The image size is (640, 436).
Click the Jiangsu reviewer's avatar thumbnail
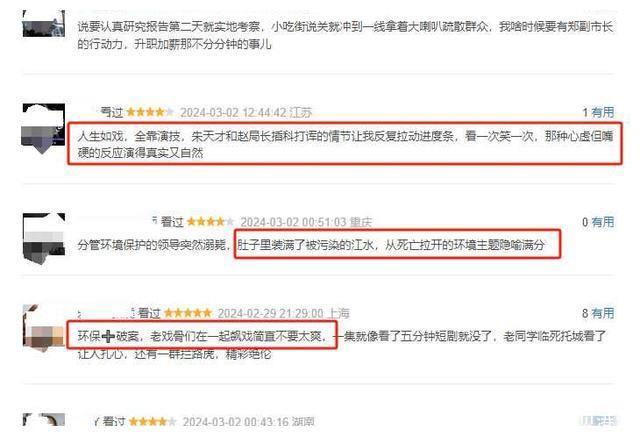[43, 129]
